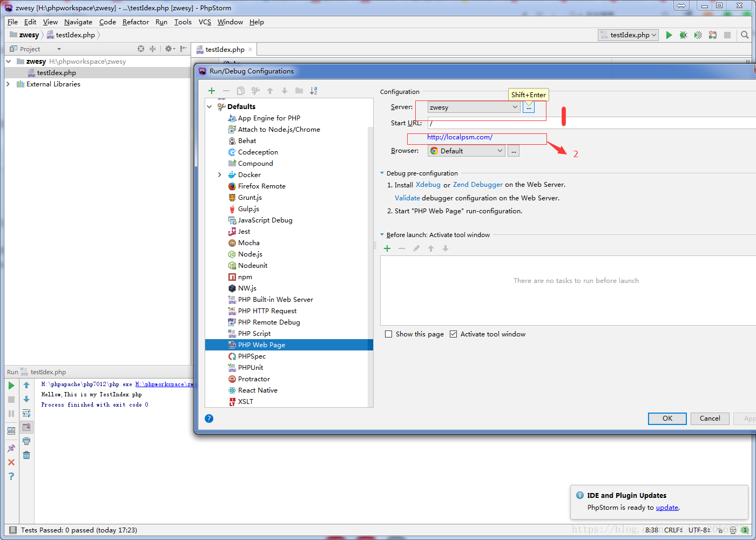Click Create new folder icon in dialog toolbar
This screenshot has height=540, width=756.
coord(299,91)
